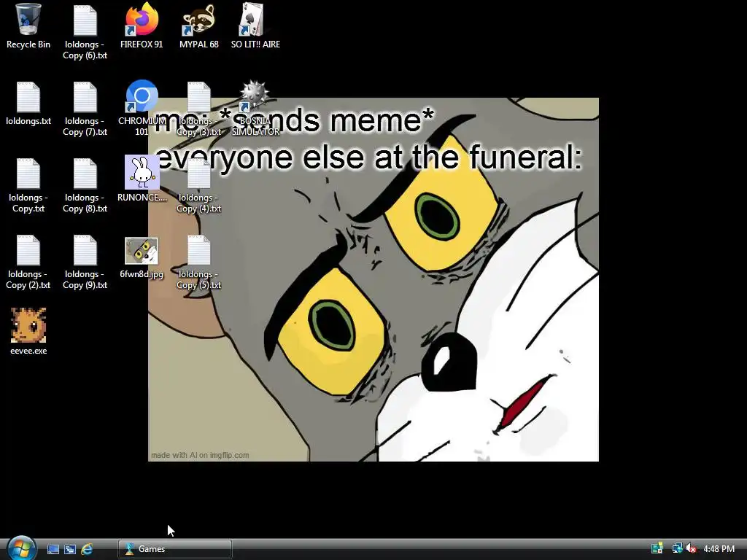Image resolution: width=747 pixels, height=560 pixels.
Task: Select loldongs - Copy (7).txt file
Action: (85, 109)
